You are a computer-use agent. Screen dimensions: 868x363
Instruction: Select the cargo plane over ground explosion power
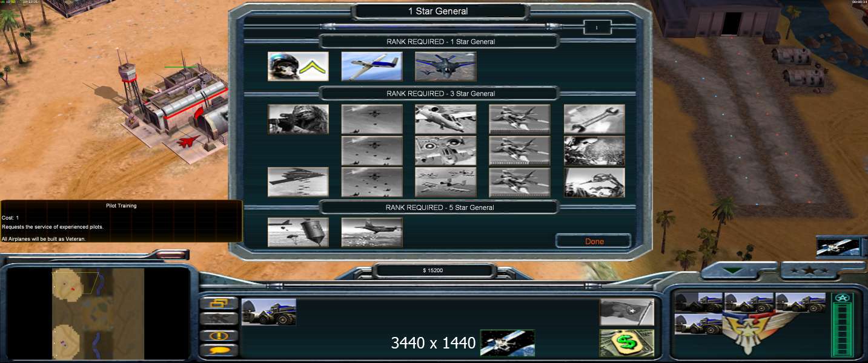pos(372,232)
